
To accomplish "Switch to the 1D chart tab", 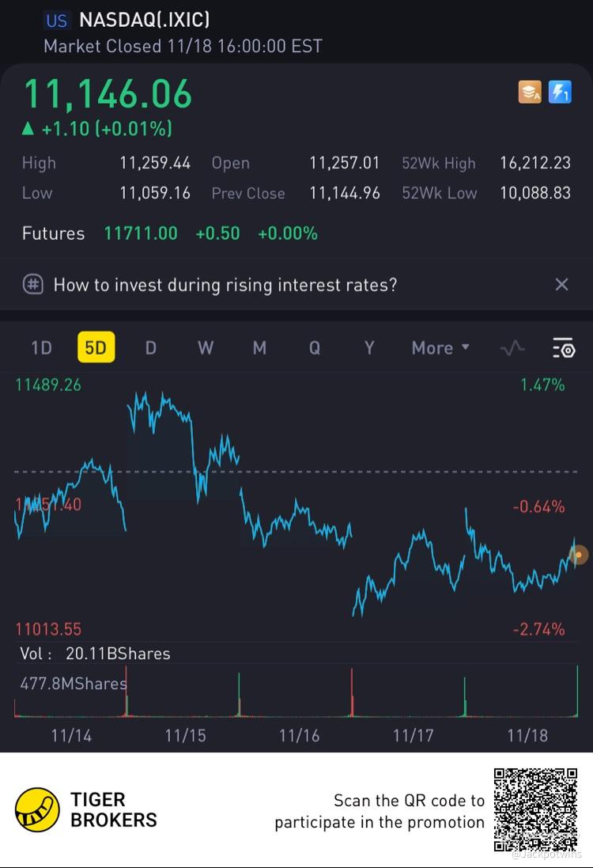I will tap(41, 348).
